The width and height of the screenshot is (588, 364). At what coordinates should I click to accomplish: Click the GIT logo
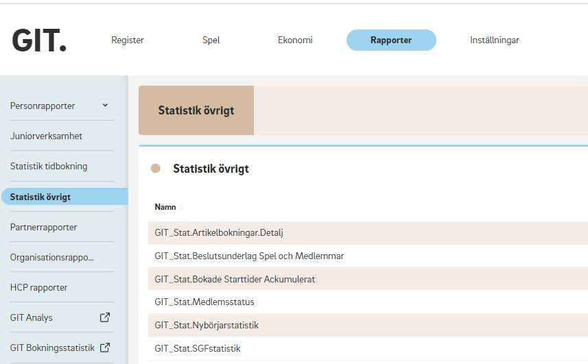[39, 40]
